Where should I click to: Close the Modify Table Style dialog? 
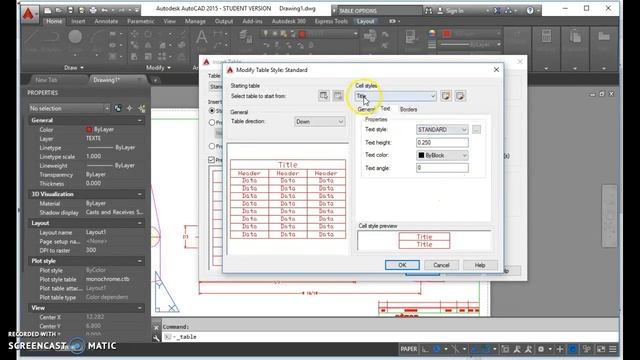click(x=496, y=70)
